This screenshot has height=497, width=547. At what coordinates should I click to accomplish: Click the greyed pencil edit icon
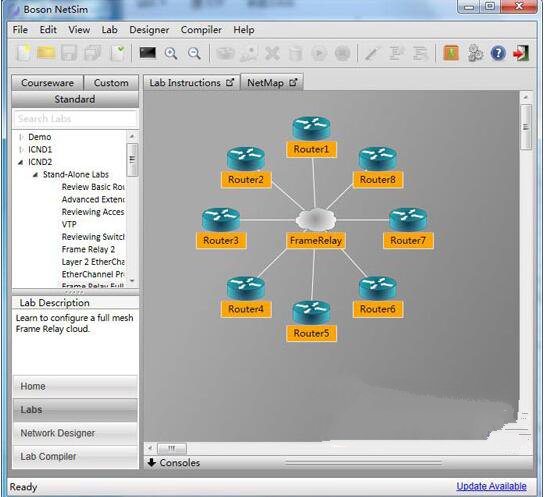coord(372,54)
